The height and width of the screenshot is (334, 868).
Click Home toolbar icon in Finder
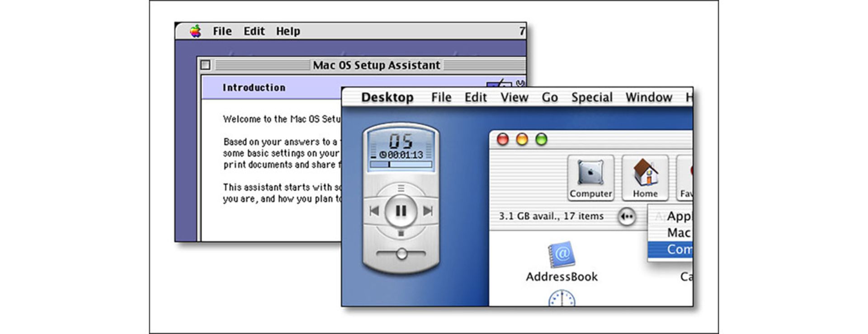point(645,178)
